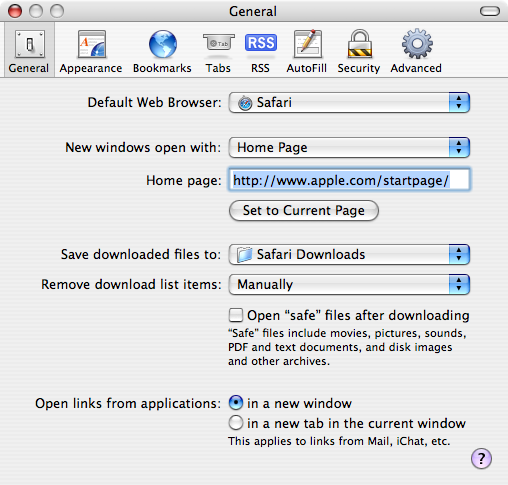Click Set to Current Page button
The image size is (508, 485).
pyautogui.click(x=304, y=211)
